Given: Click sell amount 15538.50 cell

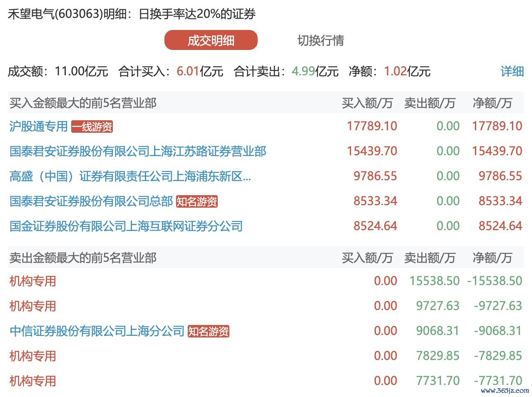Looking at the screenshot, I should click(435, 281).
